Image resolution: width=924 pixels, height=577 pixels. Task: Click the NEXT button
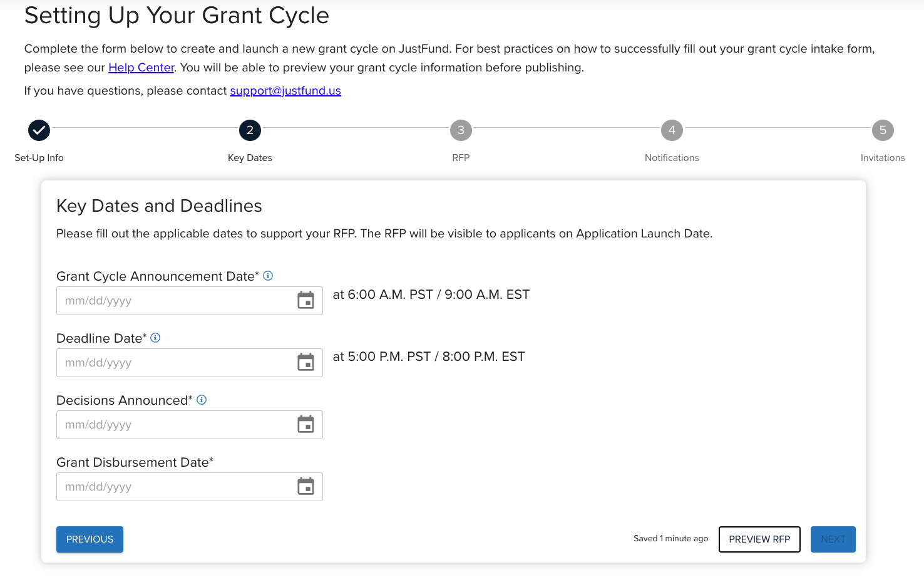tap(833, 539)
